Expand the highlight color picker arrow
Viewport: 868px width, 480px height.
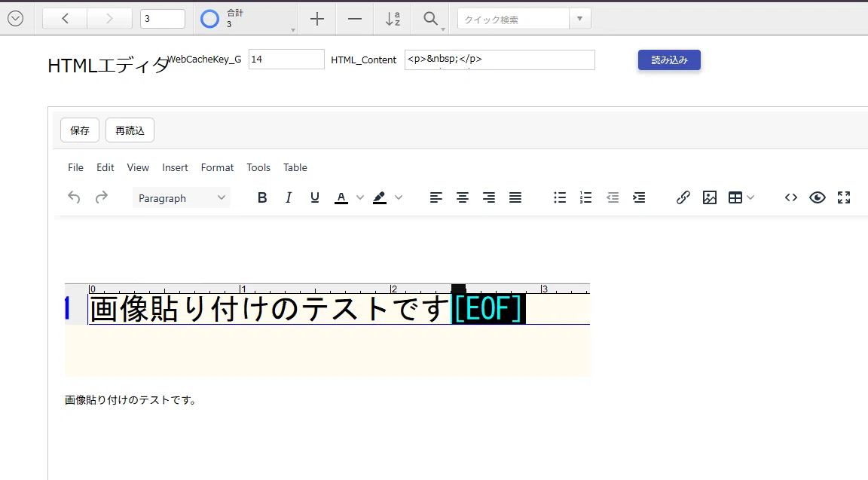click(x=399, y=197)
